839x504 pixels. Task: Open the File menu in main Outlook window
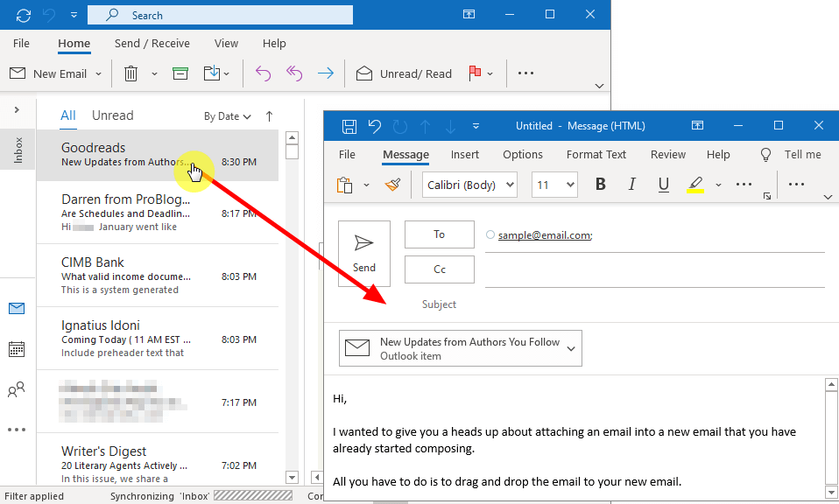pos(21,43)
